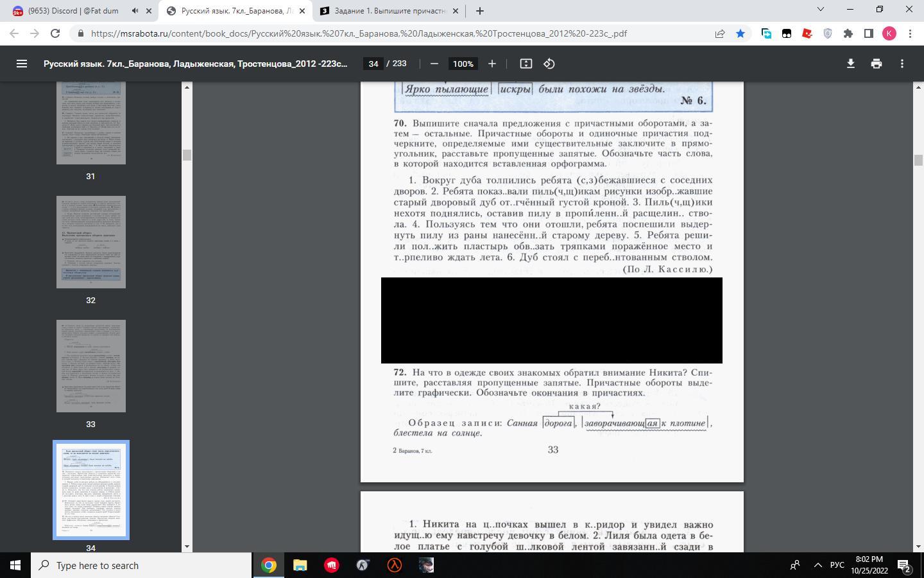Image resolution: width=924 pixels, height=578 pixels.
Task: Click the exercise number 70. in the page
Action: pos(400,123)
